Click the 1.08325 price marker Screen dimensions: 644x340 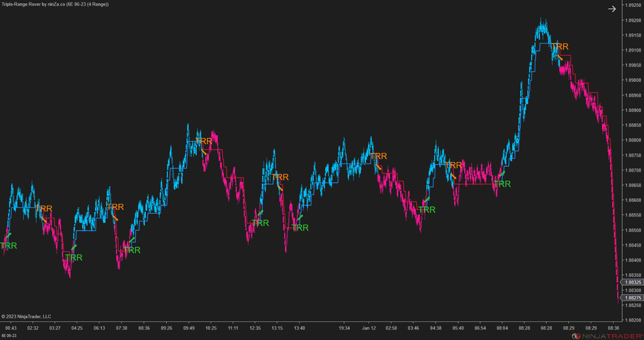(x=631, y=283)
